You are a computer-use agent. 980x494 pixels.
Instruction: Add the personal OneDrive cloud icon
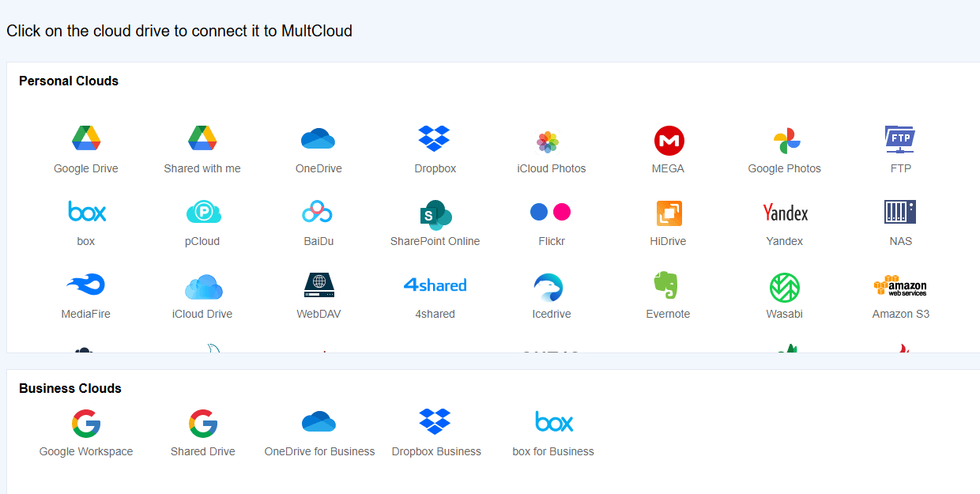tap(318, 139)
